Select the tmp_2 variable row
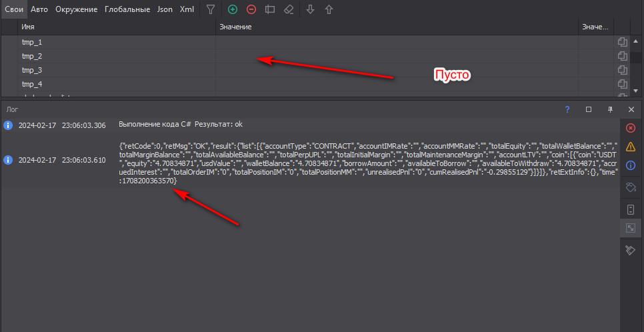 tap(315, 56)
